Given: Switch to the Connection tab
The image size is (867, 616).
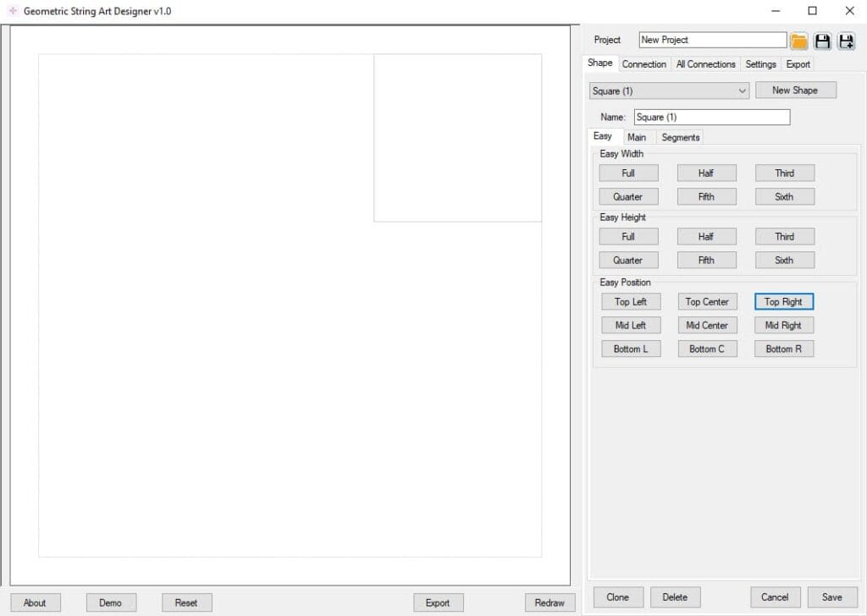Looking at the screenshot, I should [x=643, y=64].
